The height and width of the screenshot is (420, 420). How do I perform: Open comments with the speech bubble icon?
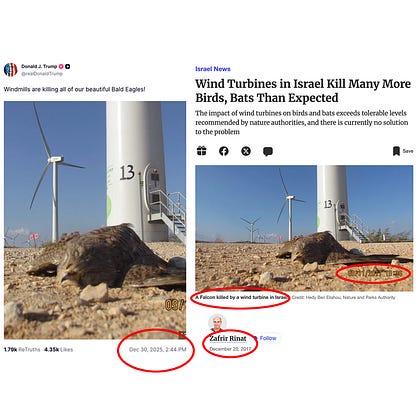pyautogui.click(x=268, y=152)
